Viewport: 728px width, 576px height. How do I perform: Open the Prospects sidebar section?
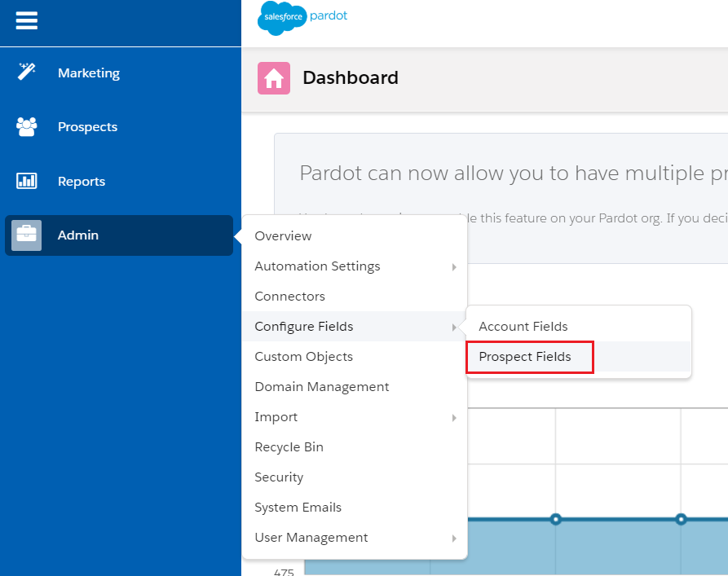87,127
